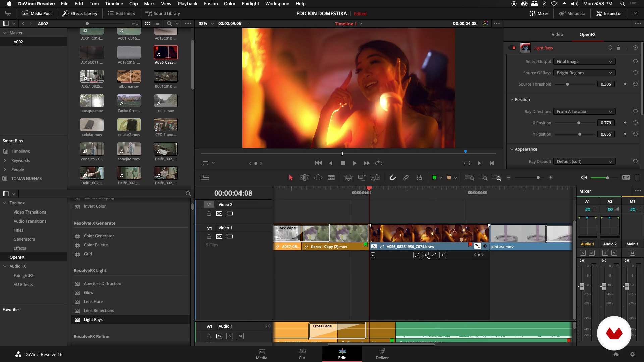
Task: Open the Edit Index panel
Action: click(x=121, y=13)
